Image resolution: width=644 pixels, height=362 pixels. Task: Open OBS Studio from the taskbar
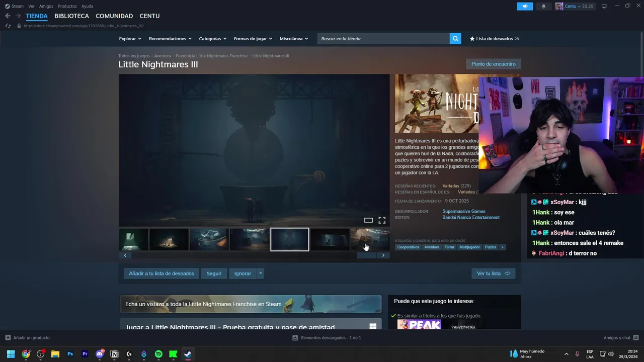click(41, 354)
